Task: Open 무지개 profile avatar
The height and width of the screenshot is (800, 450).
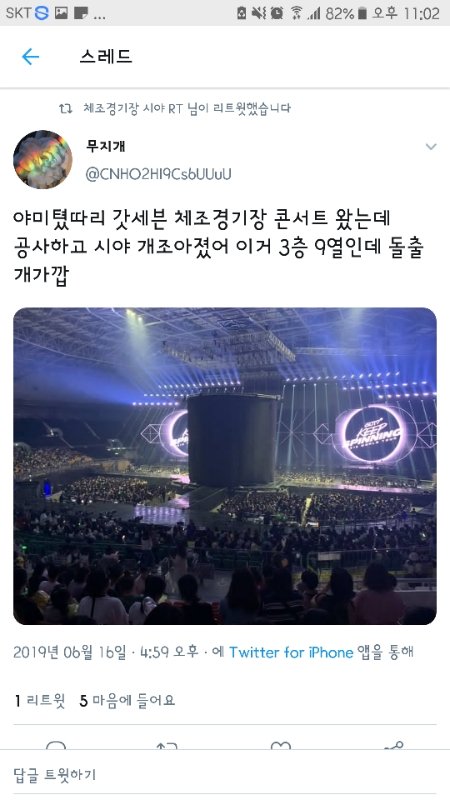Action: 42,159
